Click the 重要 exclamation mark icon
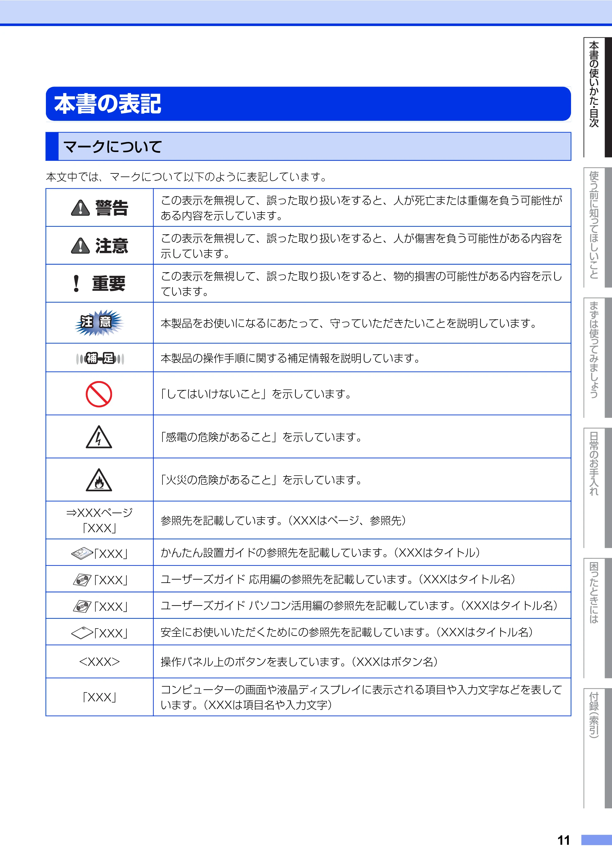Screen dimensions: 612x868 pyautogui.click(x=76, y=284)
